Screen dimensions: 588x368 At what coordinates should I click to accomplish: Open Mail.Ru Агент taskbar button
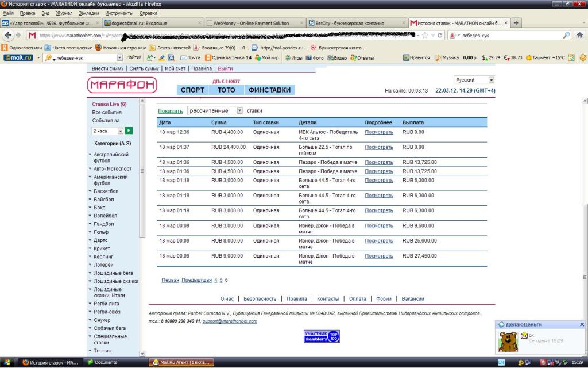tap(181, 362)
